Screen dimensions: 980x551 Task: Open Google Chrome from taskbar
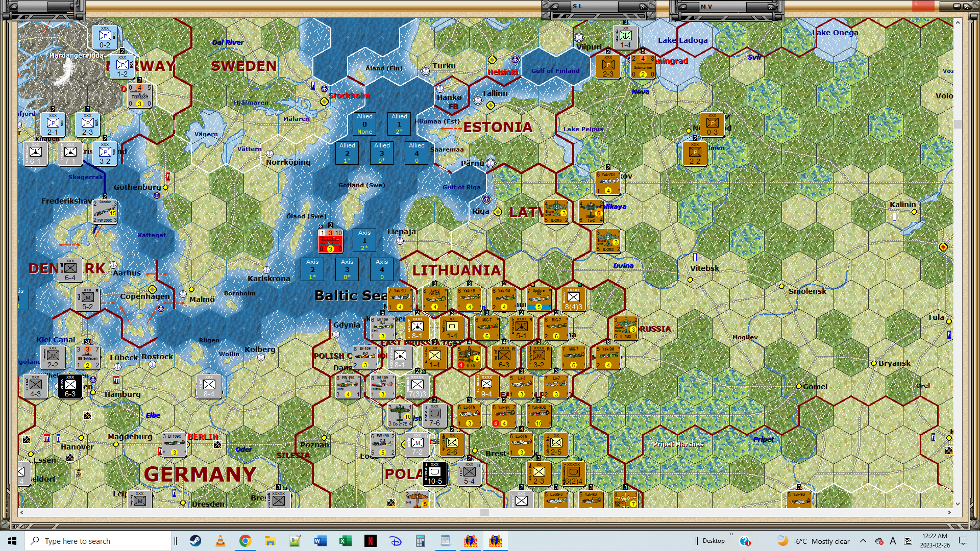[x=246, y=541]
